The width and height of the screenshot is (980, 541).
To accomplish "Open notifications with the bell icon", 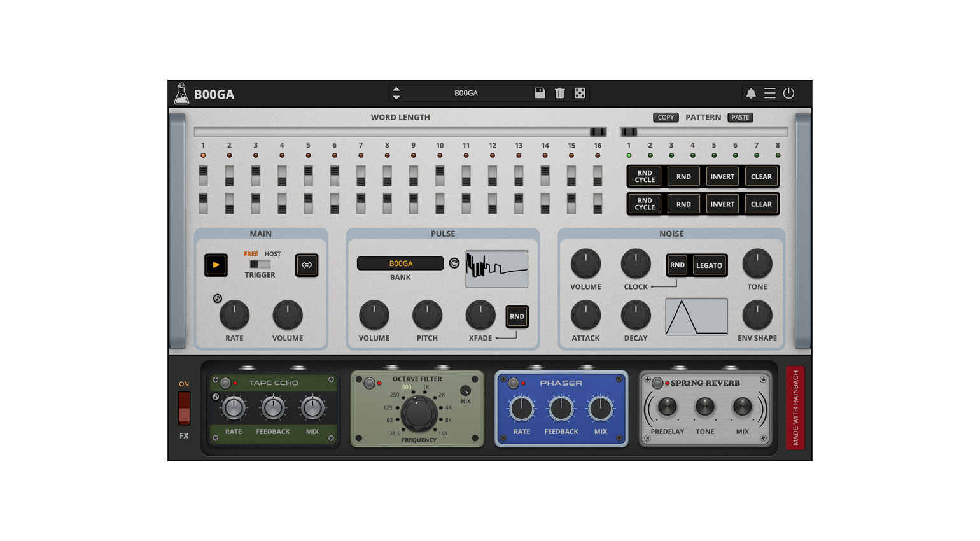I will coord(751,94).
